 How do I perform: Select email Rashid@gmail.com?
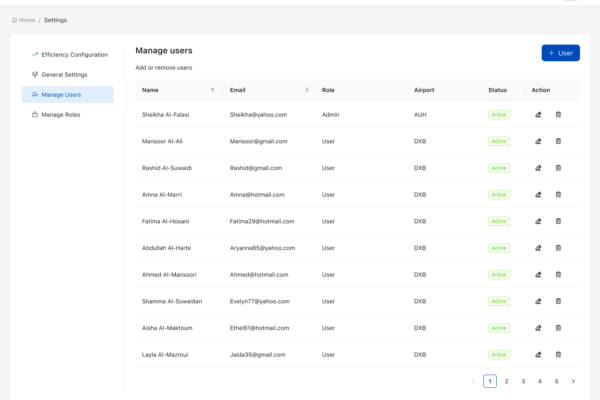(x=256, y=168)
